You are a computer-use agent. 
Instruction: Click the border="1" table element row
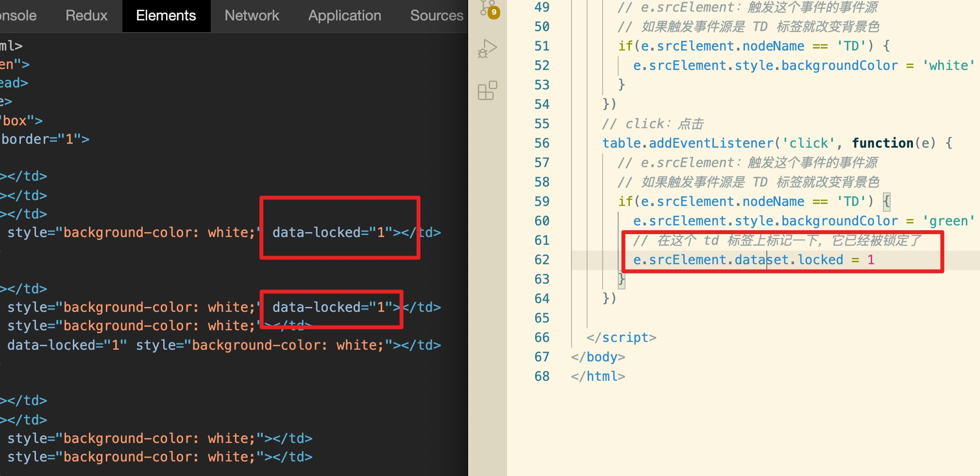click(x=45, y=139)
